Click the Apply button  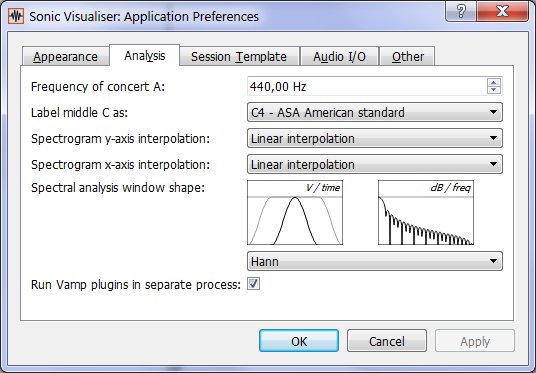tap(475, 341)
